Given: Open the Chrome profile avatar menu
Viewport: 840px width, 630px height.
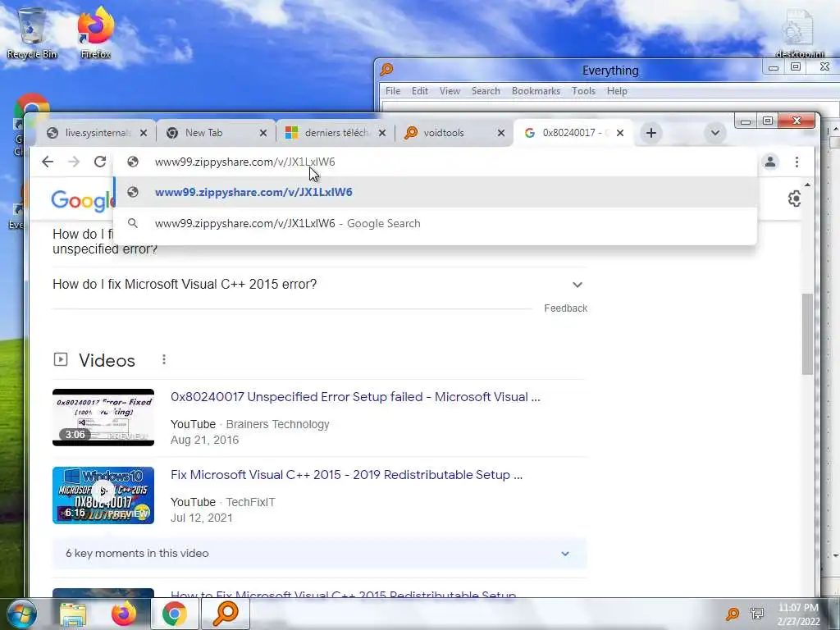Looking at the screenshot, I should [x=770, y=162].
